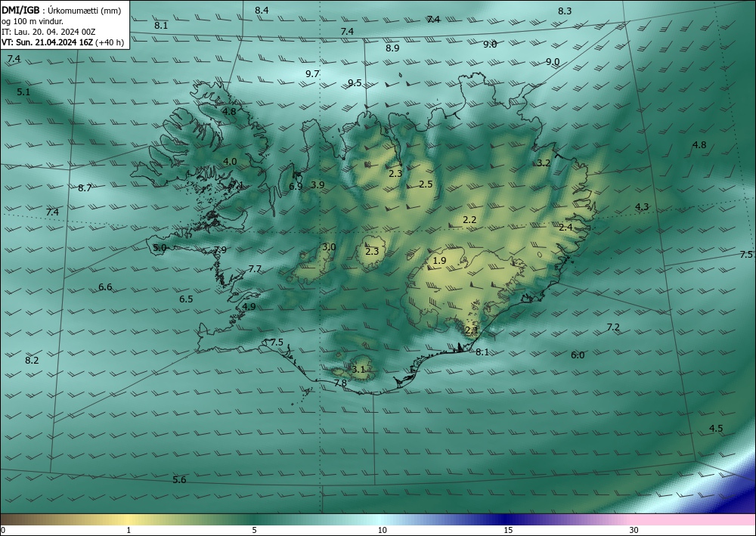Click the map value 9.5
The height and width of the screenshot is (536, 756).
tap(355, 83)
